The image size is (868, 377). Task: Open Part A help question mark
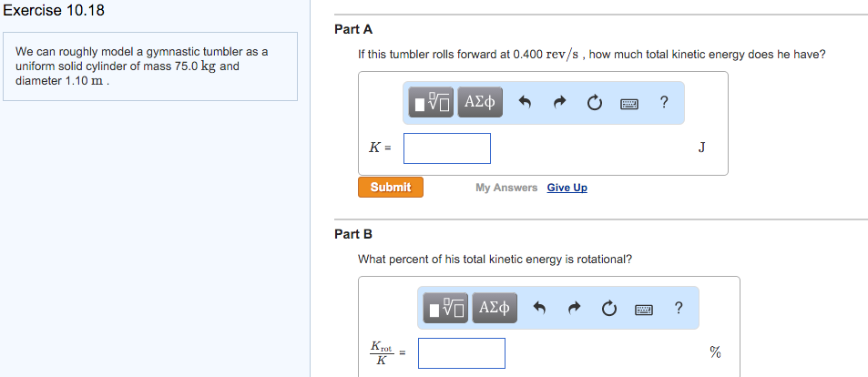664,103
